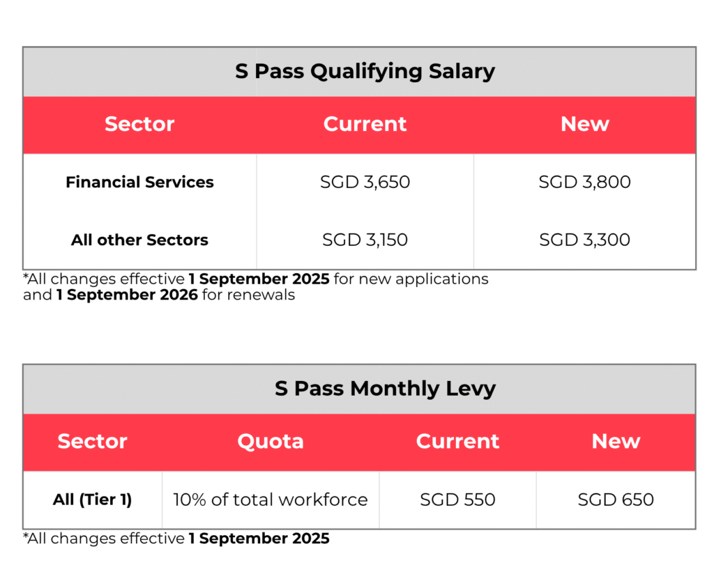Click the S Pass Qualifying Salary title
The image size is (714, 588).
tap(365, 72)
